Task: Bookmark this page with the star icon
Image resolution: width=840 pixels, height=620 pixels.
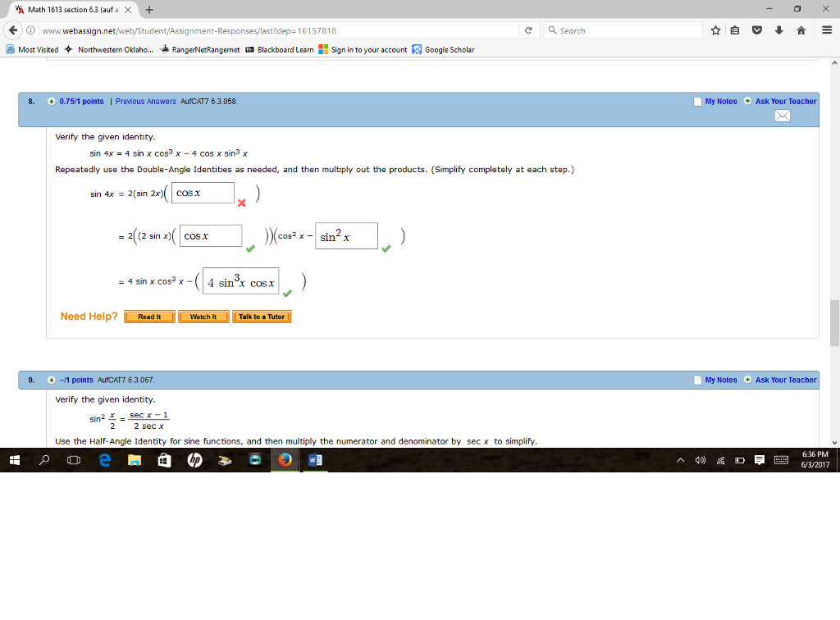Action: coord(715,30)
